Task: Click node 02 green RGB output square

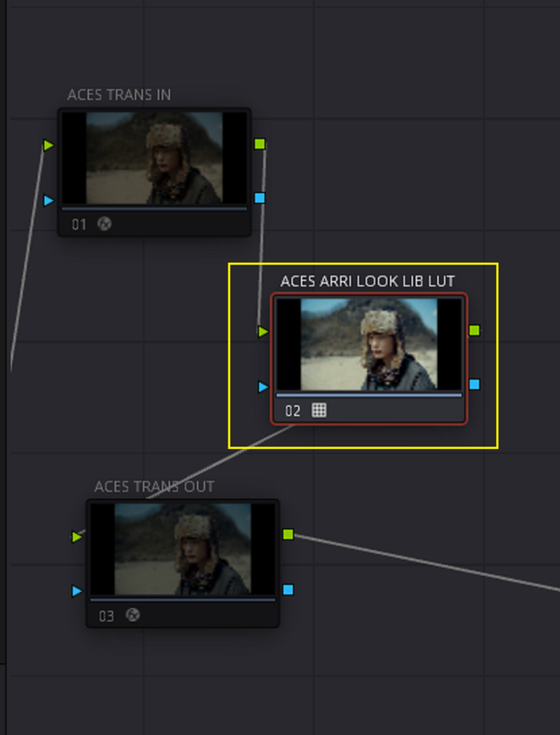Action: pyautogui.click(x=475, y=331)
